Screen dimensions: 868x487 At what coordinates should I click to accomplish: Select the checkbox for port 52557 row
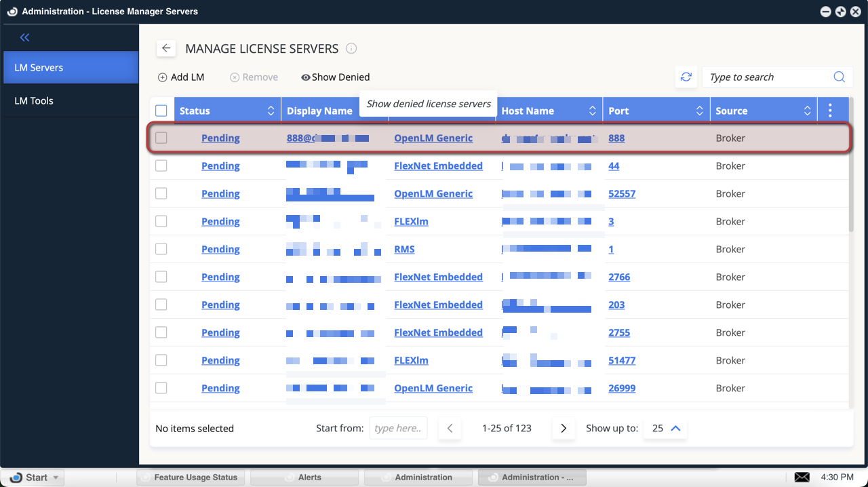(161, 194)
